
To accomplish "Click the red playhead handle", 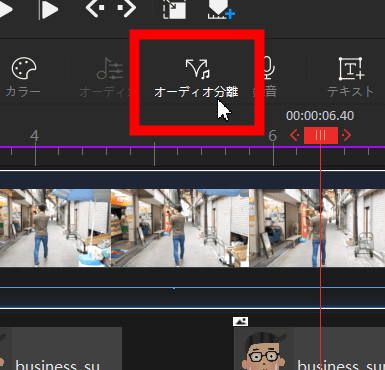I will point(321,135).
